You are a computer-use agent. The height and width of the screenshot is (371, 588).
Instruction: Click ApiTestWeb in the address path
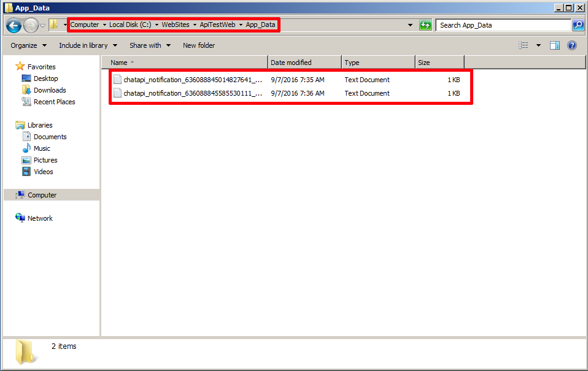[217, 25]
